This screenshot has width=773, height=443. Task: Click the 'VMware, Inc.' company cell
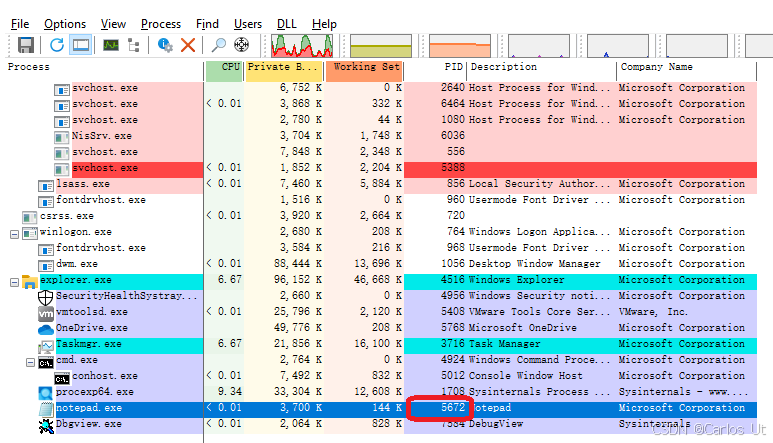point(653,312)
